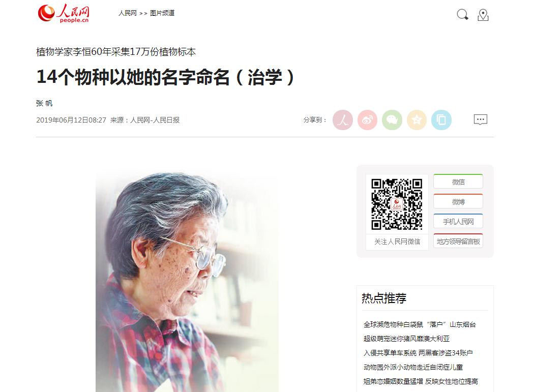Select the 微信 tab button
This screenshot has width=534, height=392.
pyautogui.click(x=458, y=182)
